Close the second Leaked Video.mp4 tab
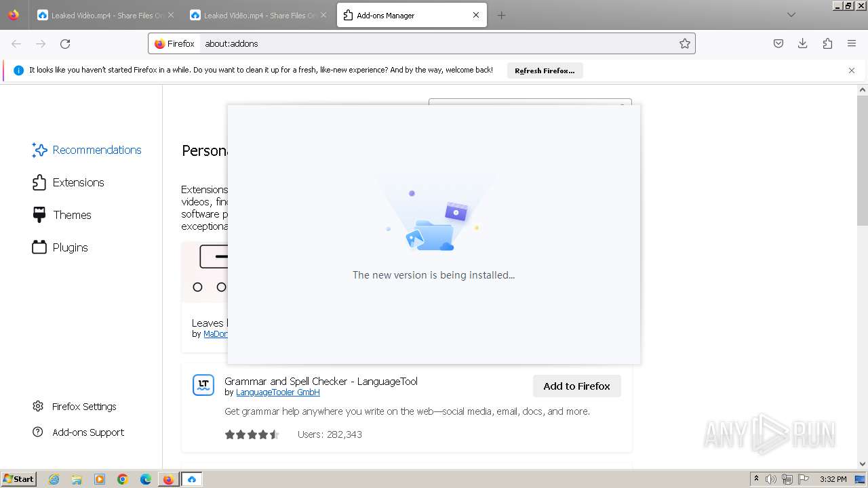Screen dimensions: 868x488 click(323, 15)
